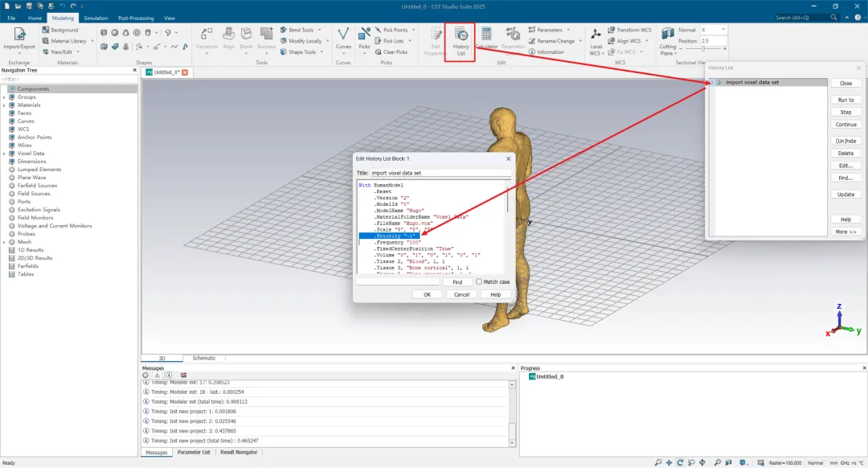
Task: Switch to the Post-Processing ribbon tab
Action: (136, 18)
